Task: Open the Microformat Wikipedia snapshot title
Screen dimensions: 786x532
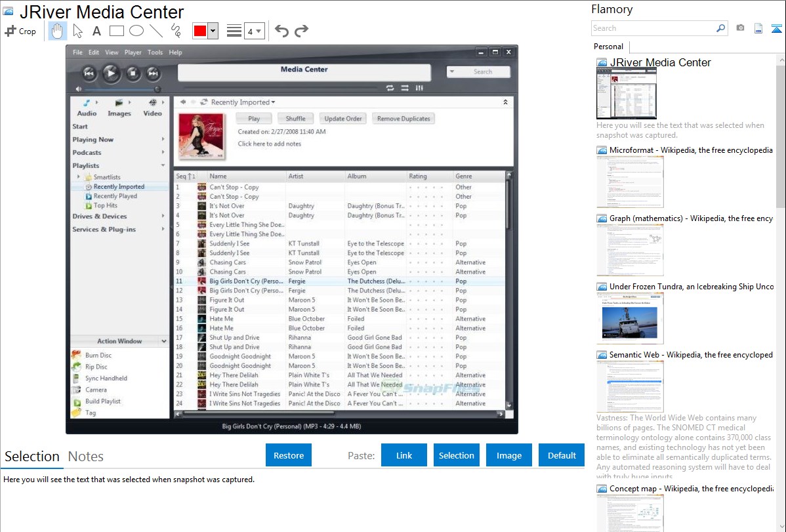Action: point(691,150)
